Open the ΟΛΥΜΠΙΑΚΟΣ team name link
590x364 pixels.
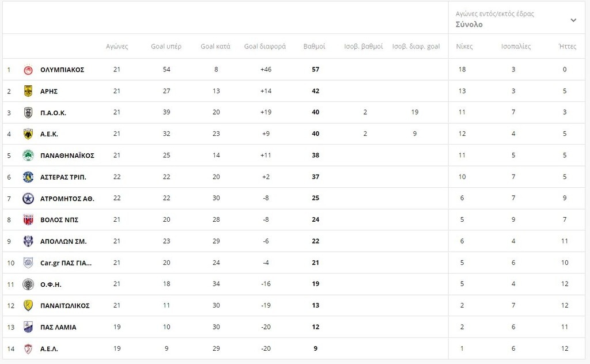[x=62, y=70]
